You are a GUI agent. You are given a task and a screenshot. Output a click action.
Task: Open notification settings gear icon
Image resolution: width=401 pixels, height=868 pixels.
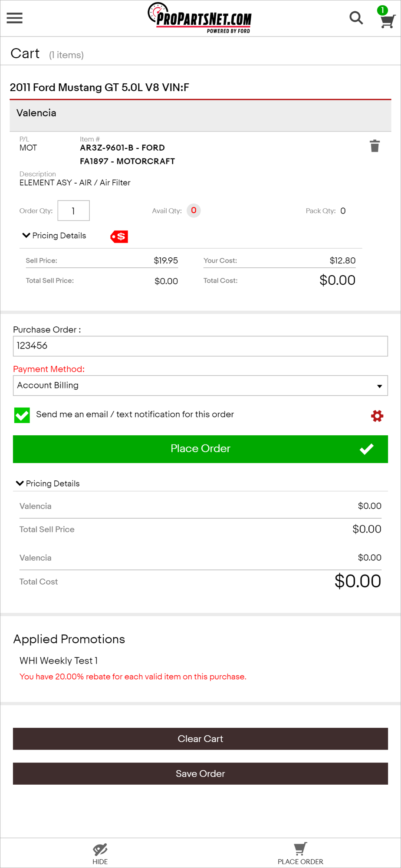pyautogui.click(x=377, y=416)
